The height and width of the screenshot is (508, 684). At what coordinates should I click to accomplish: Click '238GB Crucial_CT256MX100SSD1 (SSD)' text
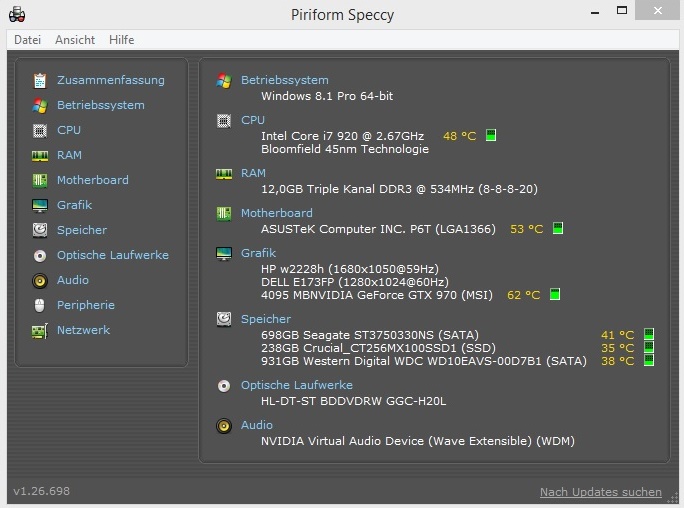(378, 348)
